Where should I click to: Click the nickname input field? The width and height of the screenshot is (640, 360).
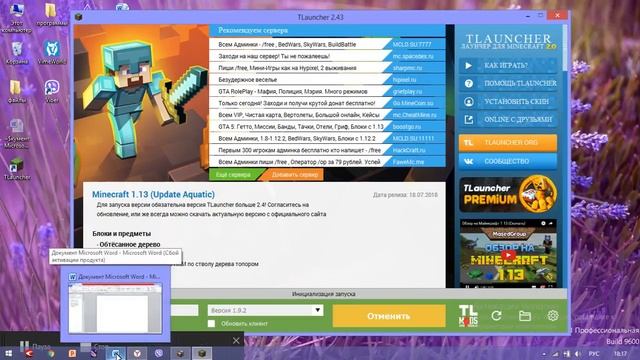(184, 310)
